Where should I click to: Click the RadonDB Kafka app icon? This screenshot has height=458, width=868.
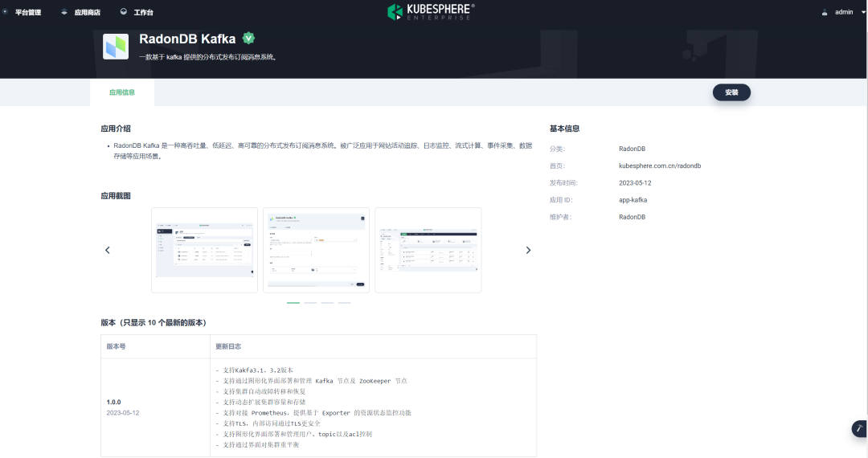(116, 47)
